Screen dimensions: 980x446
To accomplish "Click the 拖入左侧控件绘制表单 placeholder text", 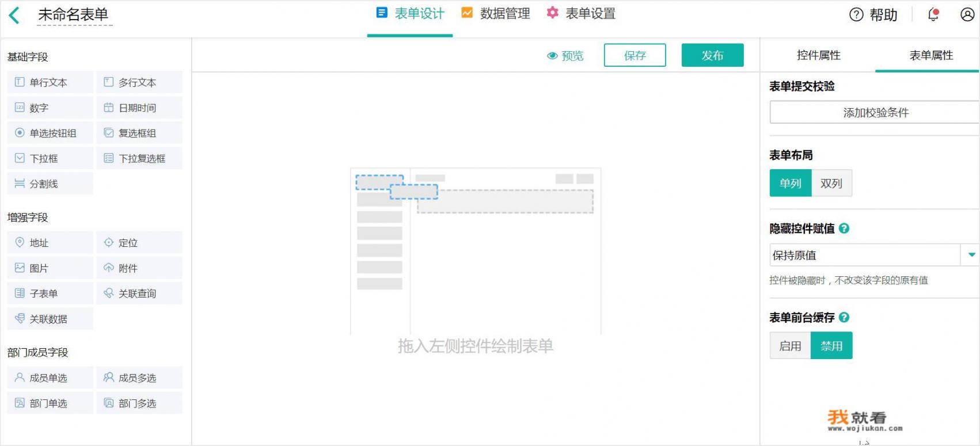I will (x=476, y=346).
